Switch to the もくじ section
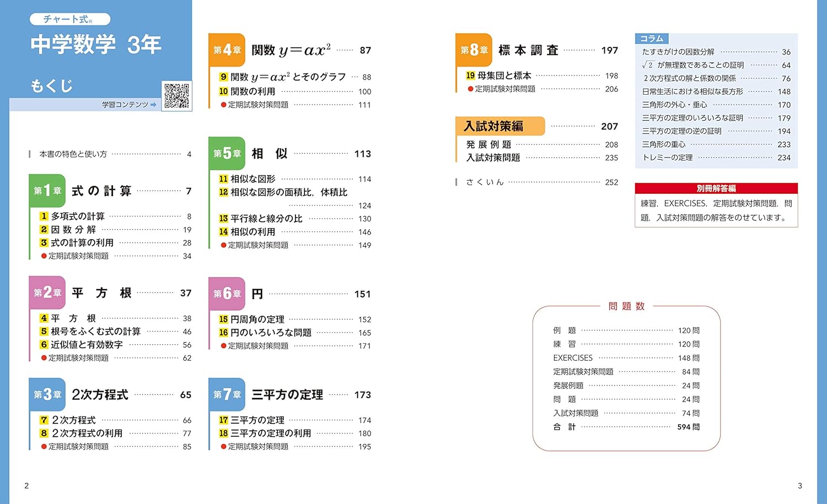 [x=52, y=86]
